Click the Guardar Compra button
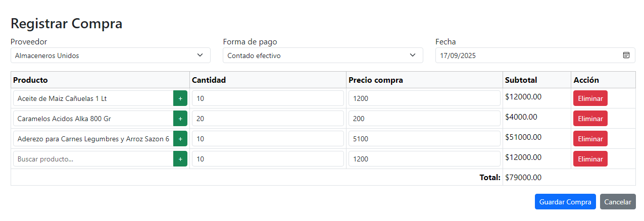The image size is (644, 221). point(565,202)
